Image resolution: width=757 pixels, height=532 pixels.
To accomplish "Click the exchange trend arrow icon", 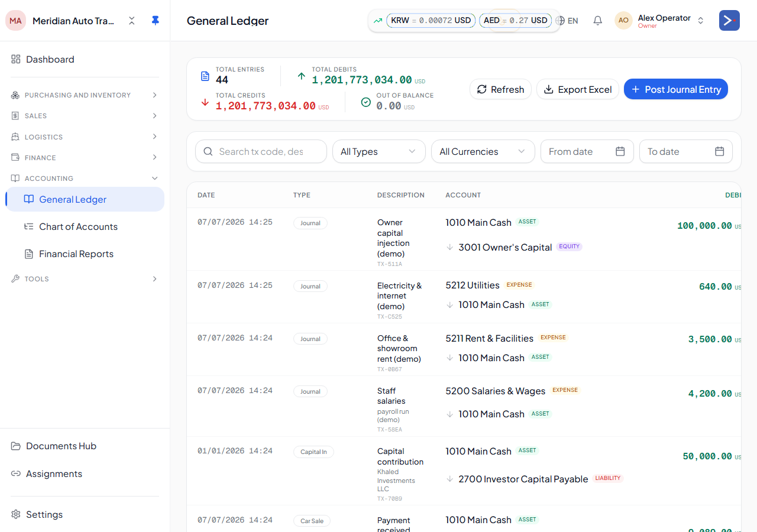I will click(x=378, y=21).
